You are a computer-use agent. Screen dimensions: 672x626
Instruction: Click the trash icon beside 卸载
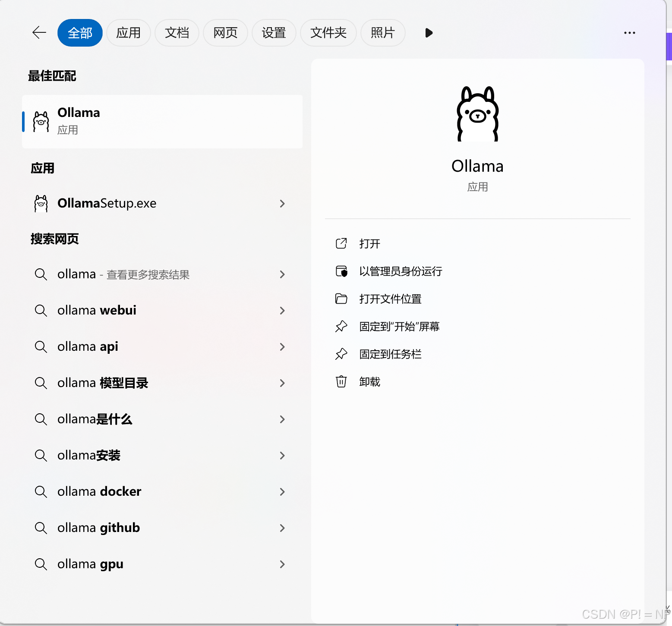[x=341, y=382]
